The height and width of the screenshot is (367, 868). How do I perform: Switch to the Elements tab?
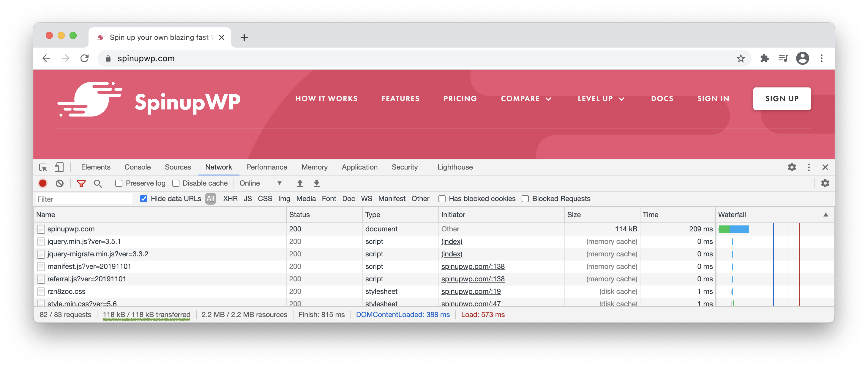coord(96,167)
